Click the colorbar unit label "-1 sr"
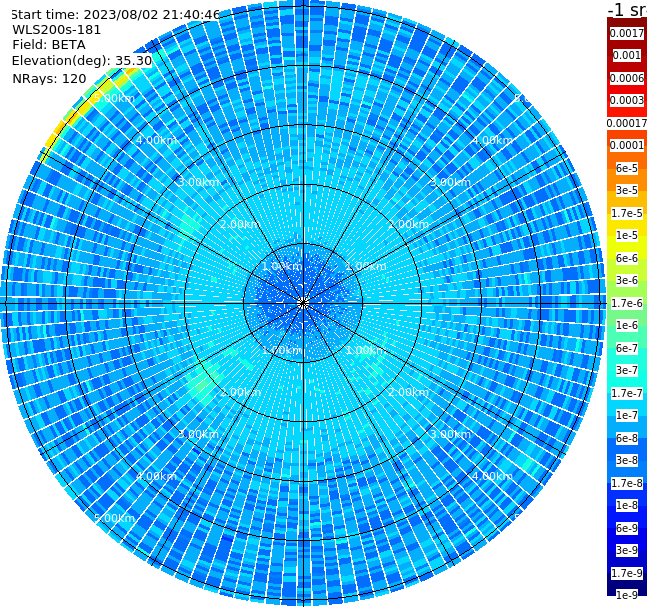The image size is (647, 607). pyautogui.click(x=627, y=9)
